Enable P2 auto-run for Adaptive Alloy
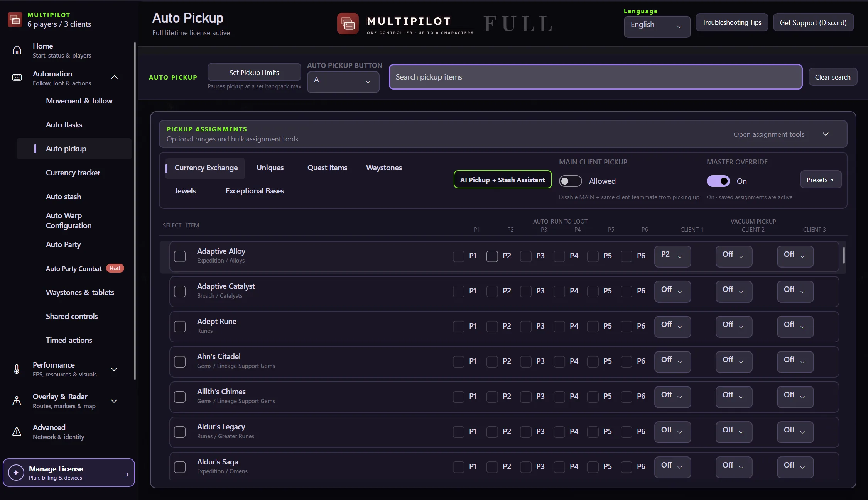Viewport: 868px width, 500px height. [x=492, y=256]
